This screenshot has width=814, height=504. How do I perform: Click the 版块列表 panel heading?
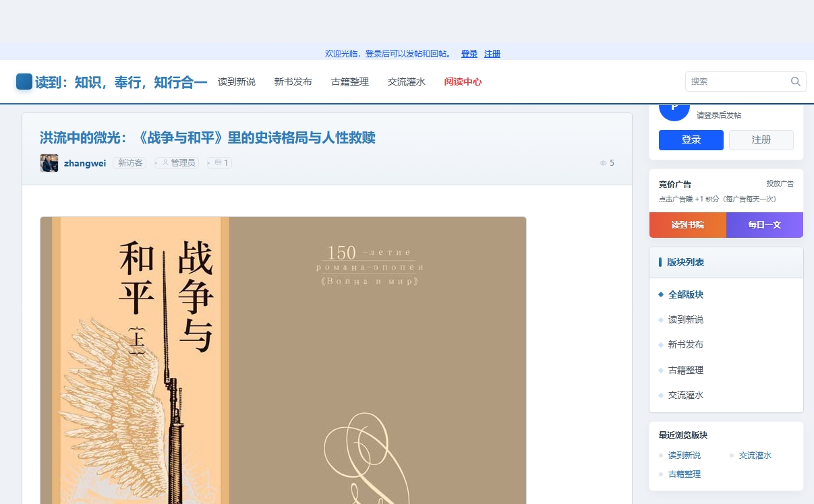tap(685, 262)
